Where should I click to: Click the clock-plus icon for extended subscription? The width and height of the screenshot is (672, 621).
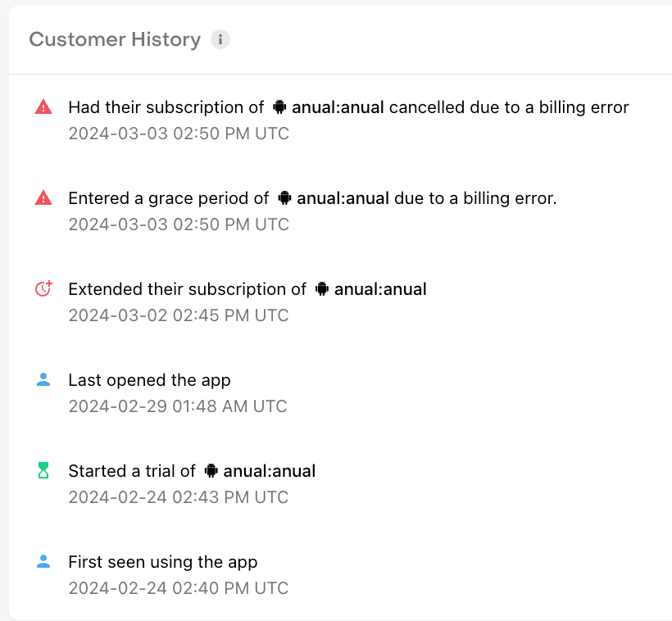click(43, 288)
